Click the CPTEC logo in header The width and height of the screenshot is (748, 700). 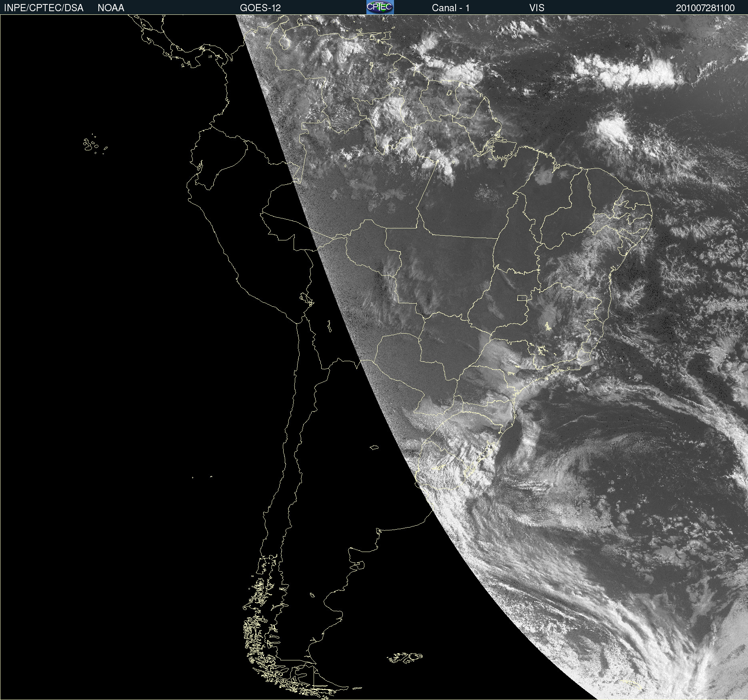tap(380, 7)
